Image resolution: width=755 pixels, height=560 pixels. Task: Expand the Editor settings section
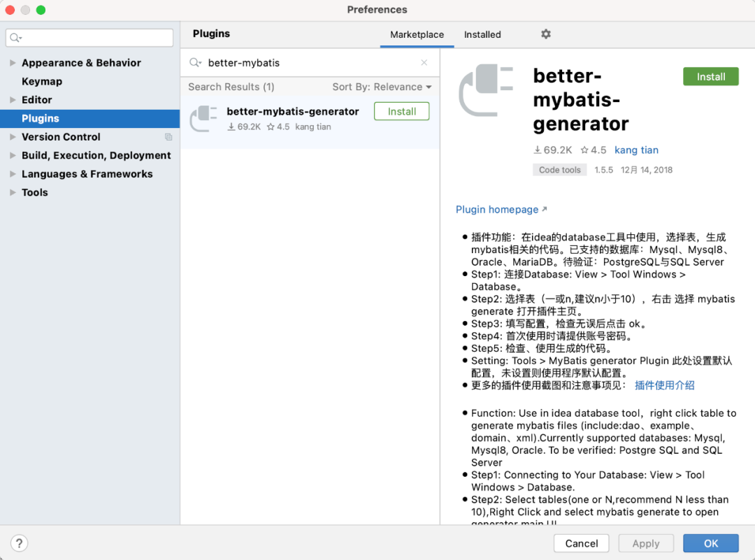point(13,100)
